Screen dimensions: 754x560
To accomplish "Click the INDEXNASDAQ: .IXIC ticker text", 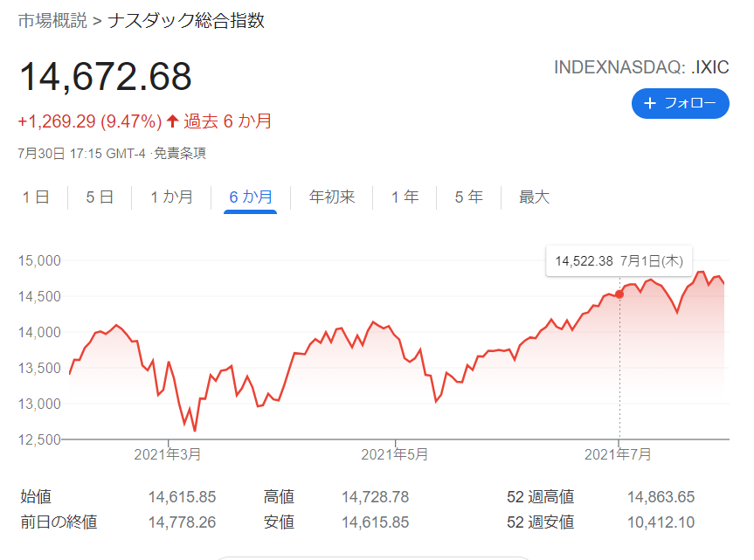I will pyautogui.click(x=641, y=67).
